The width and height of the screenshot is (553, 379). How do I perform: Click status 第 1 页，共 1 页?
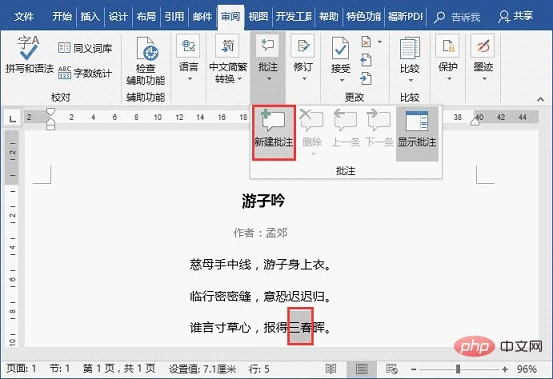(x=119, y=369)
